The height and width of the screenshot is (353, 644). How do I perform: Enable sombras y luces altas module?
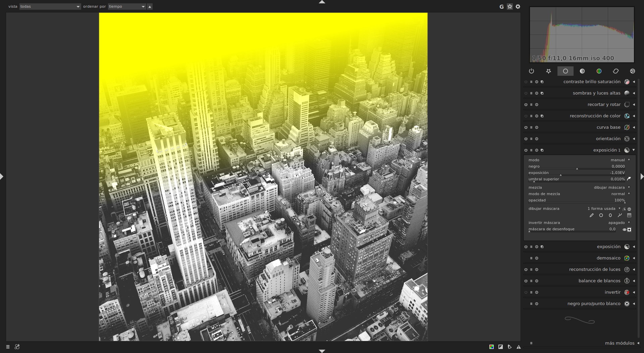[526, 93]
